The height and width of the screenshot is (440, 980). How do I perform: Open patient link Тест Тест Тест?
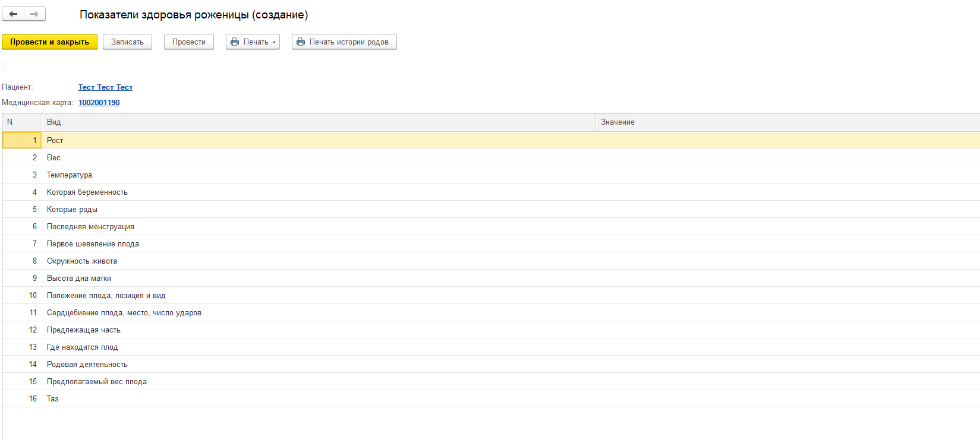pos(105,87)
